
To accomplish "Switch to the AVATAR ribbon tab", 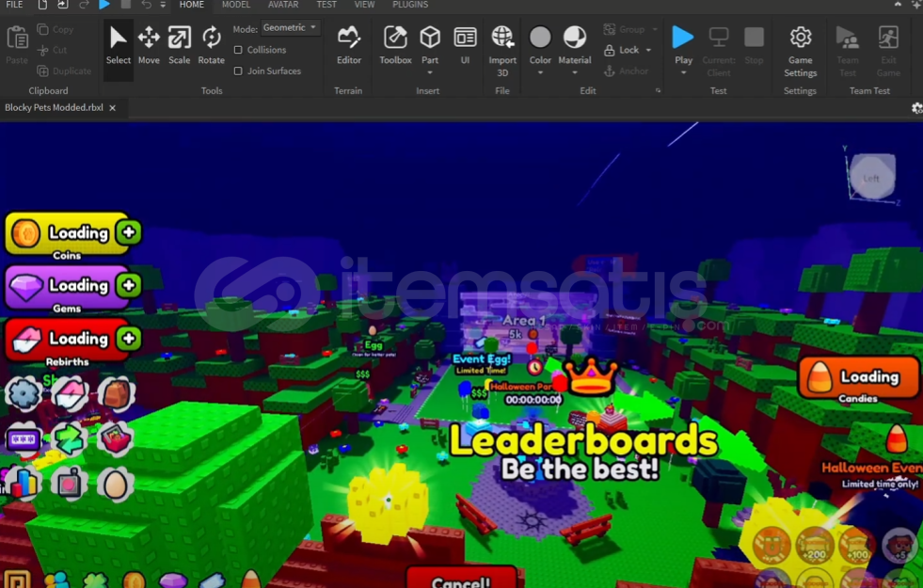I will coord(283,5).
